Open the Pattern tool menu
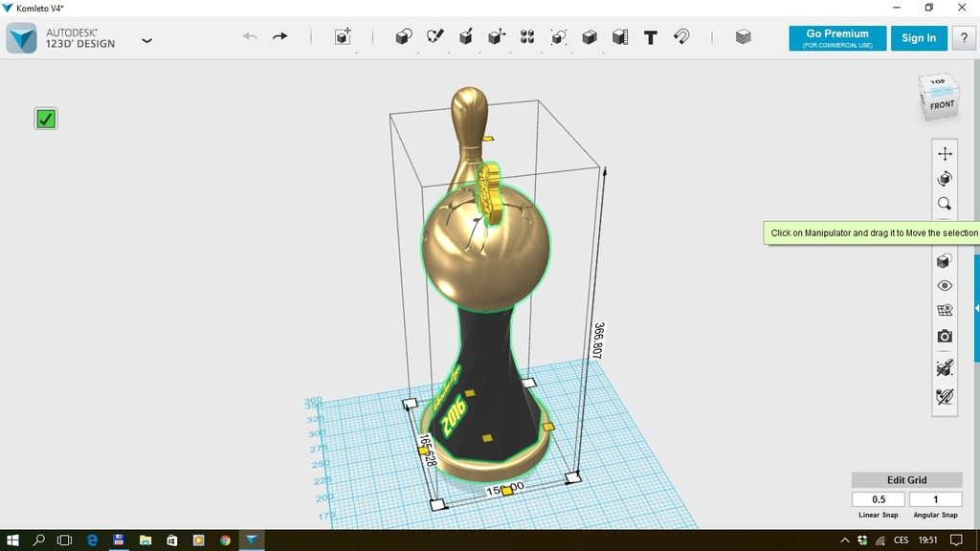 click(x=527, y=37)
